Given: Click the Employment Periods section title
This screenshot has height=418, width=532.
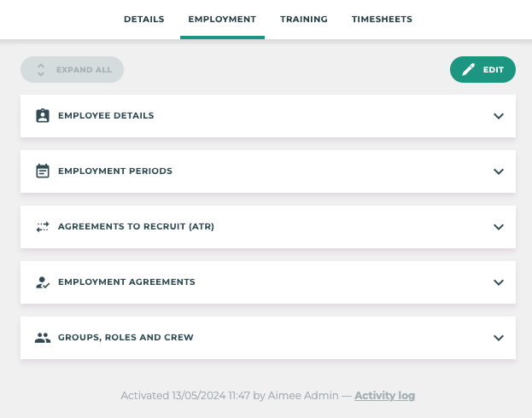Looking at the screenshot, I should (115, 171).
